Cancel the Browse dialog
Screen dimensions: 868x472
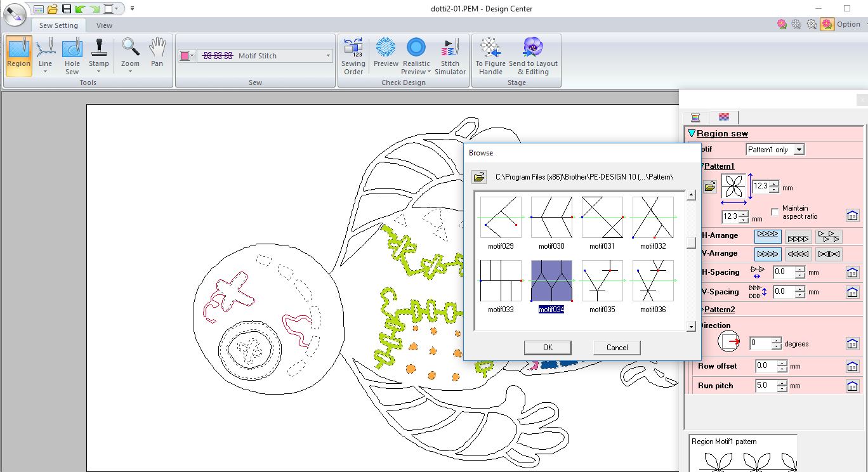click(x=617, y=348)
